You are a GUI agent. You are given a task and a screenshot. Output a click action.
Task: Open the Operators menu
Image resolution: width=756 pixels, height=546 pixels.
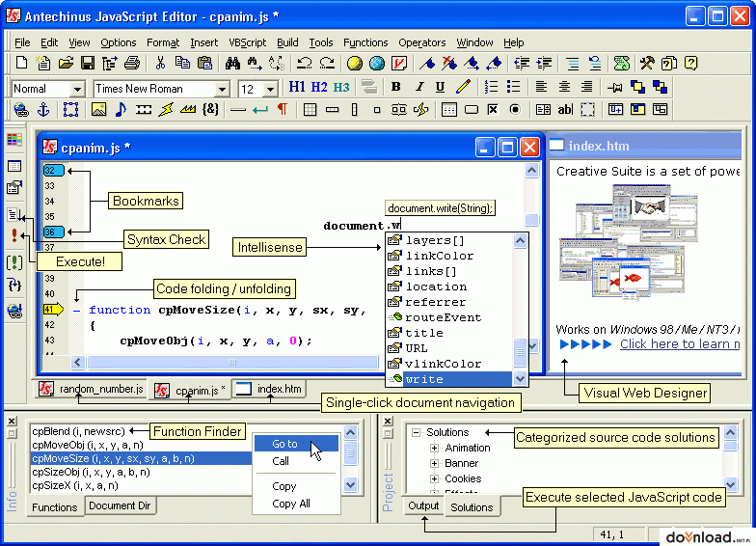click(422, 42)
